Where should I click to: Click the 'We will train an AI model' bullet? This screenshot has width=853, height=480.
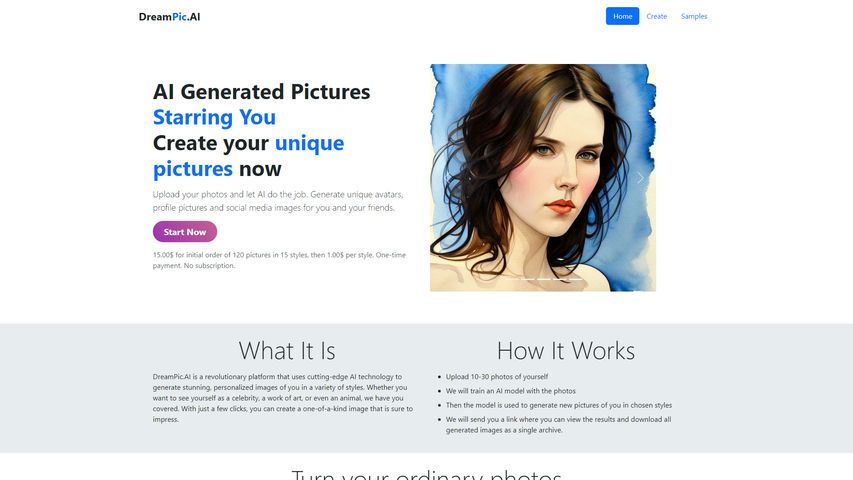(510, 391)
